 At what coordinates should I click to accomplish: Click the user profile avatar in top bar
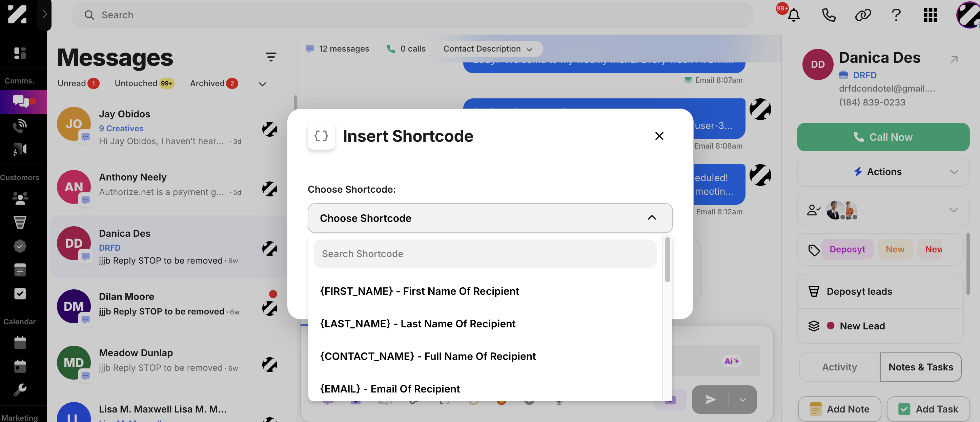968,15
